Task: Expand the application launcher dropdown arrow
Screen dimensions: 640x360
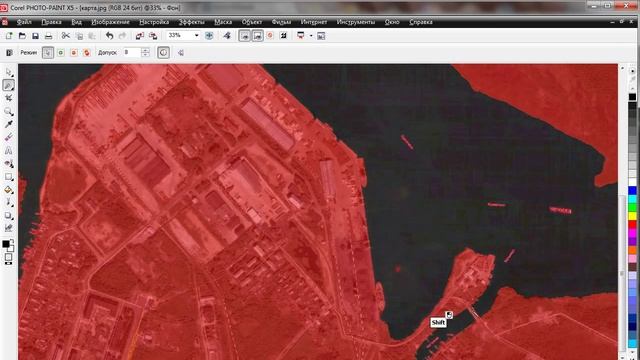Action: 311,36
